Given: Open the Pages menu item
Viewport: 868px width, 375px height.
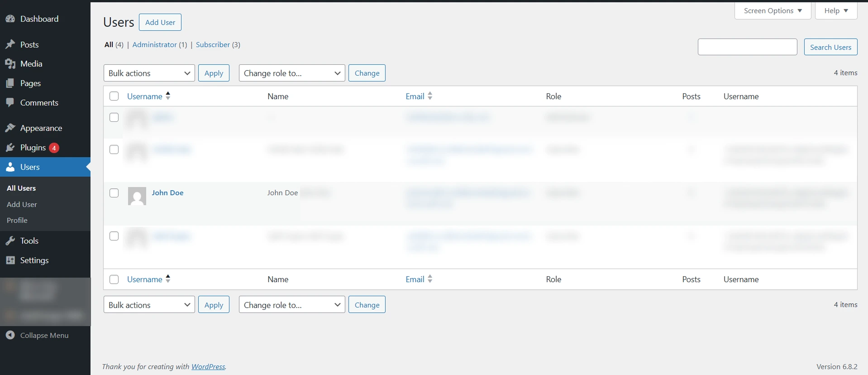Looking at the screenshot, I should pos(30,83).
